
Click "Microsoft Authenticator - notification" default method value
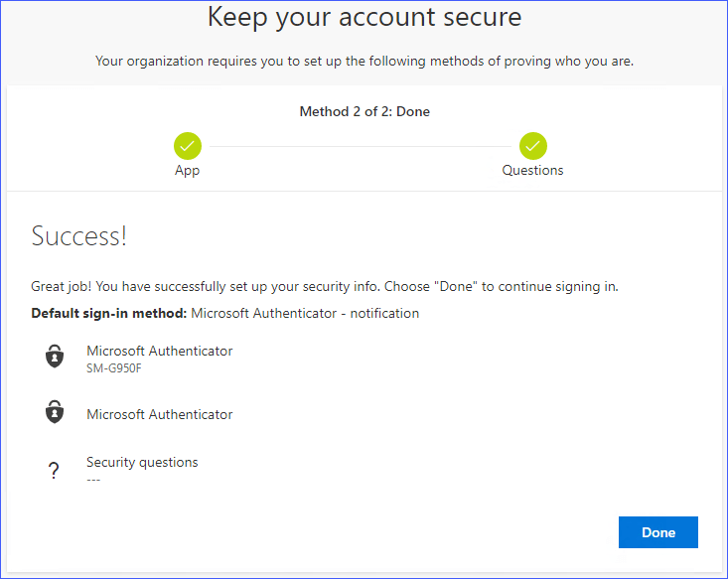click(305, 313)
